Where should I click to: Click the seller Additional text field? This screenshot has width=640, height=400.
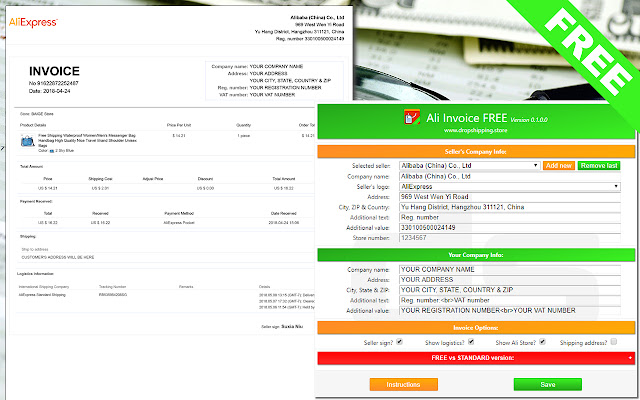coord(509,218)
